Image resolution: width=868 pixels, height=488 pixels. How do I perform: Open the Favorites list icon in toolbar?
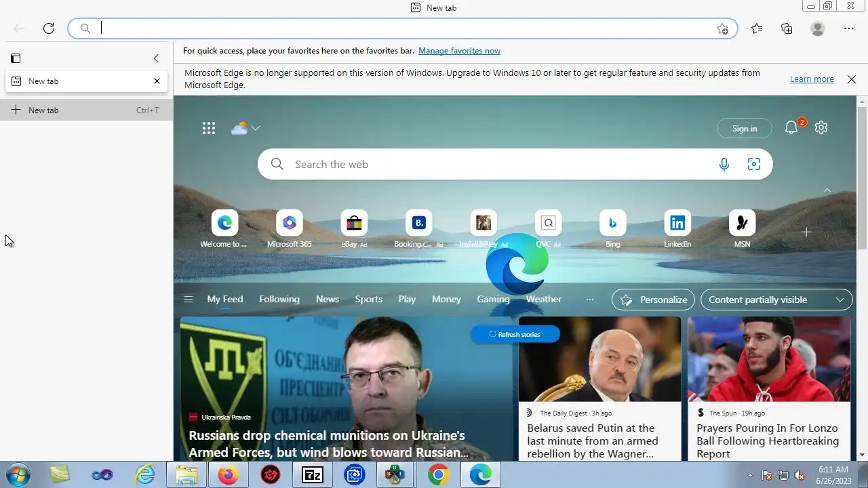tap(757, 28)
